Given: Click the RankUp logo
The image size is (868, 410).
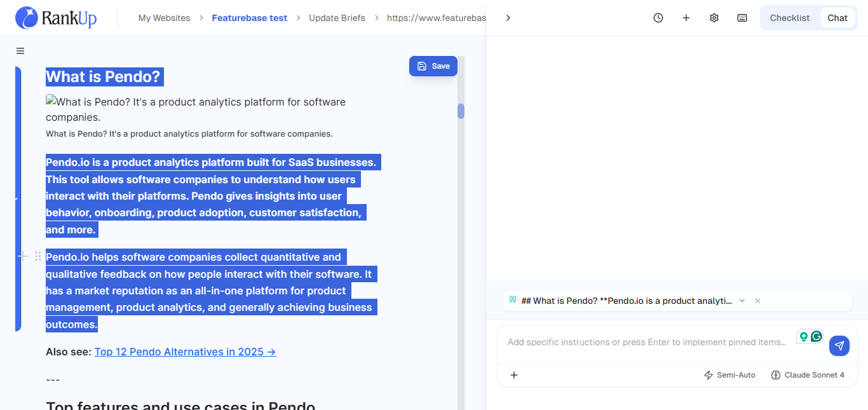Looking at the screenshot, I should pos(56,18).
